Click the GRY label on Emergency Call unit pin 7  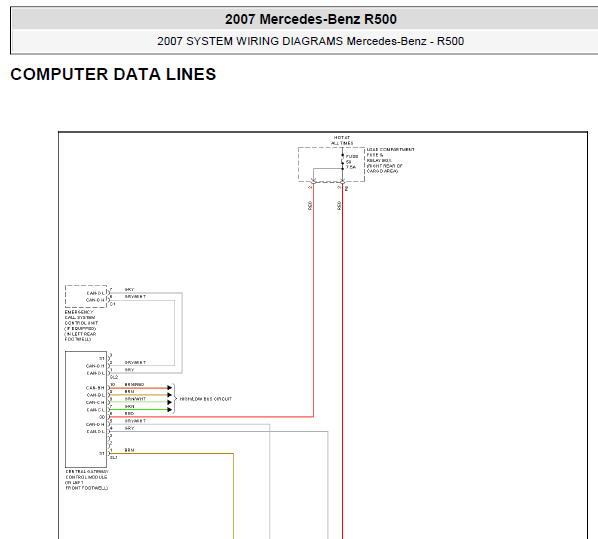coord(129,290)
